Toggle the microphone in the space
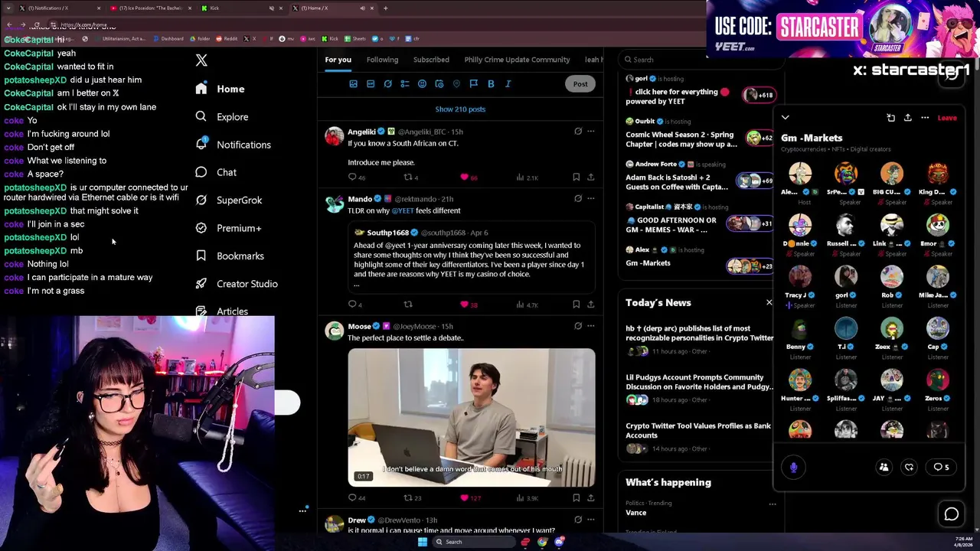The width and height of the screenshot is (980, 551). [793, 467]
